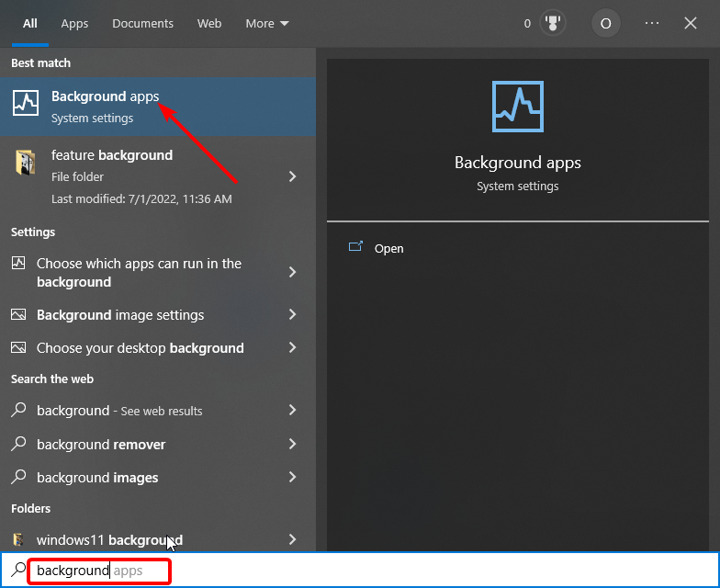Screen dimensions: 720x588
Task: Select background images web suggestion
Action: 158,478
